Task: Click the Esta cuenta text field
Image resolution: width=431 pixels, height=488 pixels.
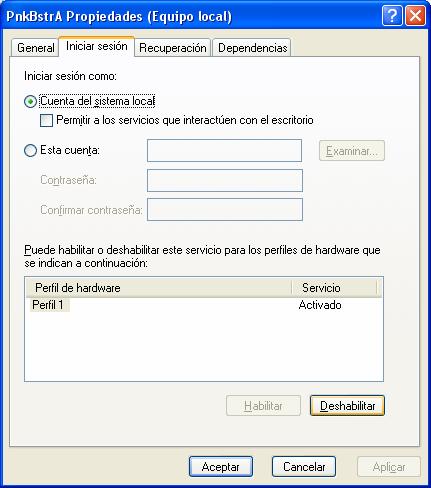Action: (224, 151)
